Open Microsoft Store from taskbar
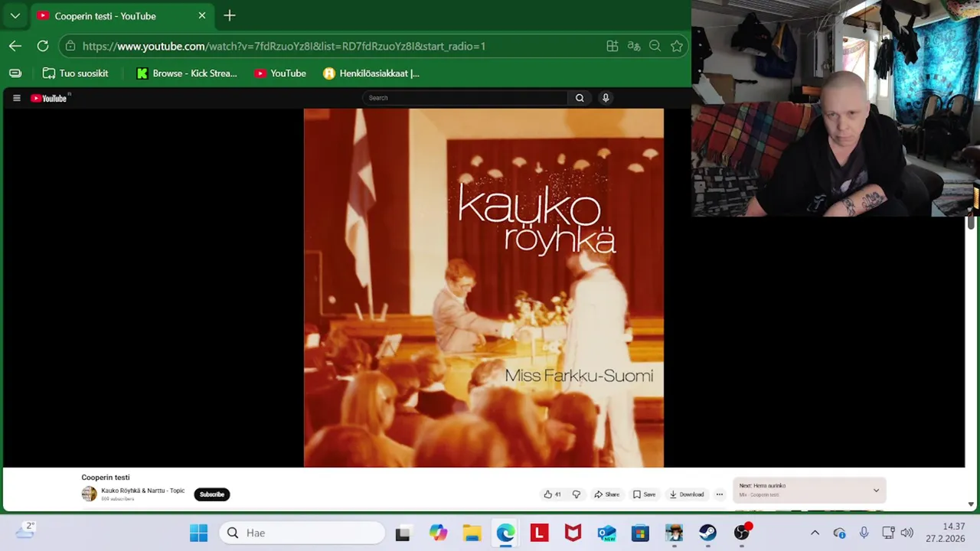Image resolution: width=980 pixels, height=551 pixels. click(x=640, y=533)
